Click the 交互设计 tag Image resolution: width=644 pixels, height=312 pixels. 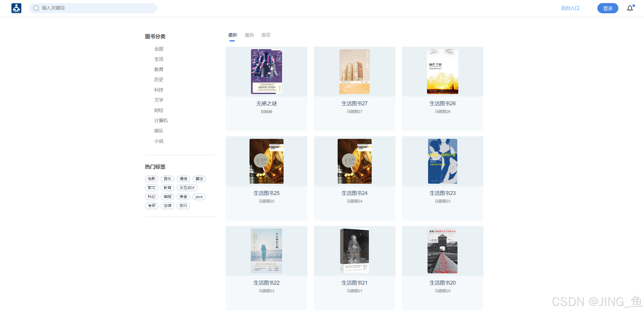tap(187, 188)
